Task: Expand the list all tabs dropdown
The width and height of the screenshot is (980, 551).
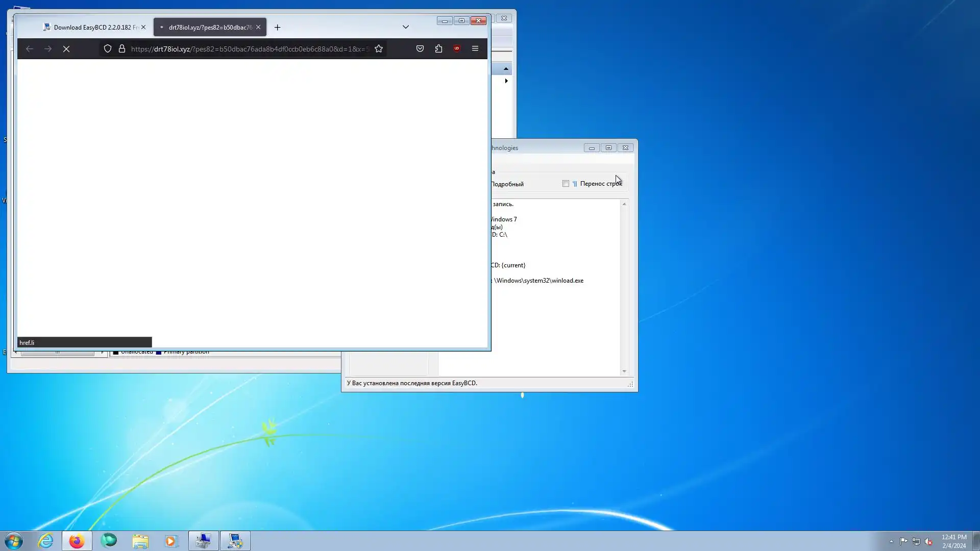Action: [406, 27]
